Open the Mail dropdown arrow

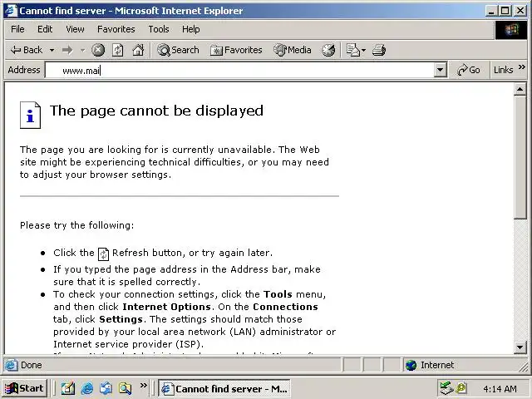(363, 50)
